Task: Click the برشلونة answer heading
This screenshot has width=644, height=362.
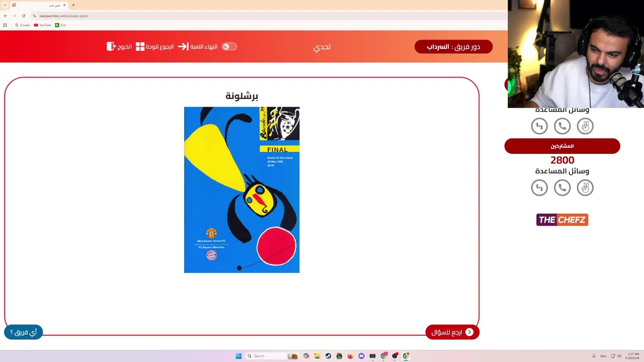Action: [242, 96]
